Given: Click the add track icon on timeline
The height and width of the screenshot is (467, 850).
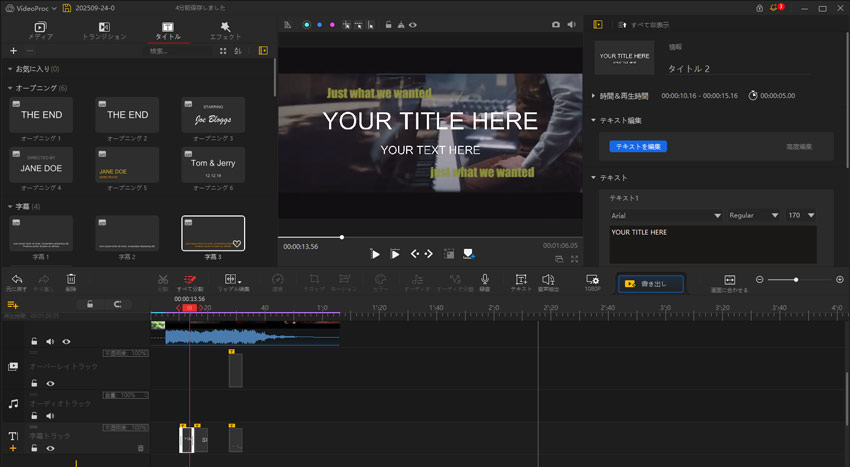Looking at the screenshot, I should (13, 304).
